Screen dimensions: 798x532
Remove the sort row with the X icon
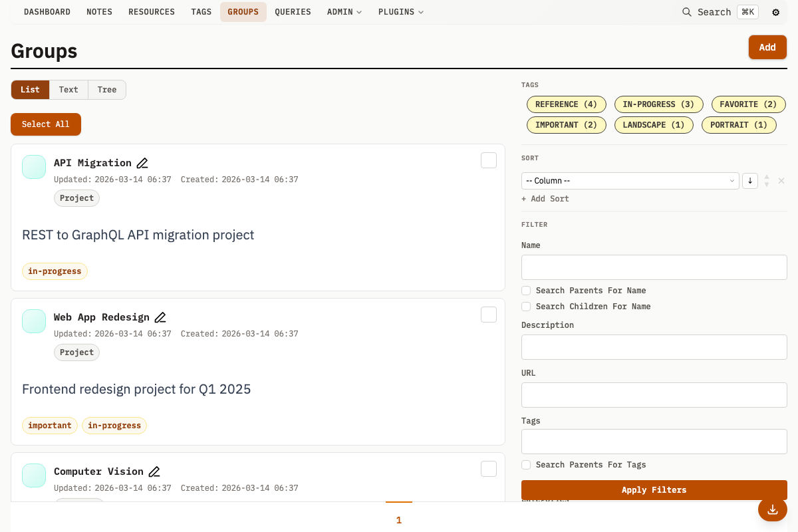(x=781, y=181)
